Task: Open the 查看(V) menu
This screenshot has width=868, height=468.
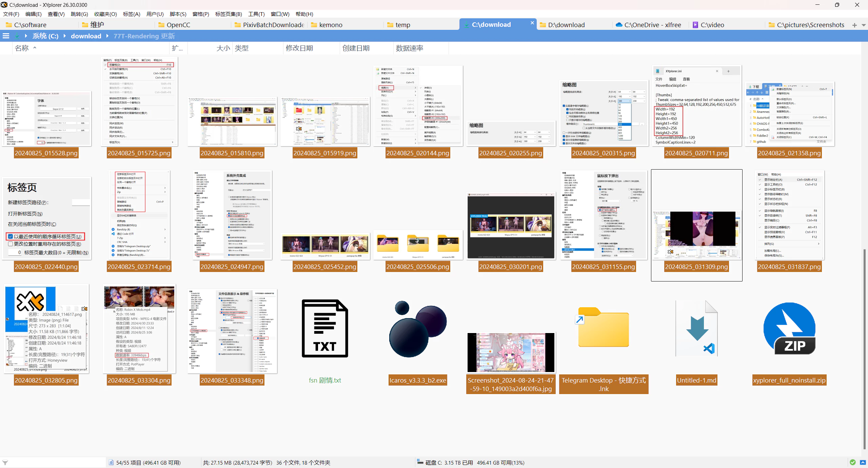Action: tap(56, 14)
